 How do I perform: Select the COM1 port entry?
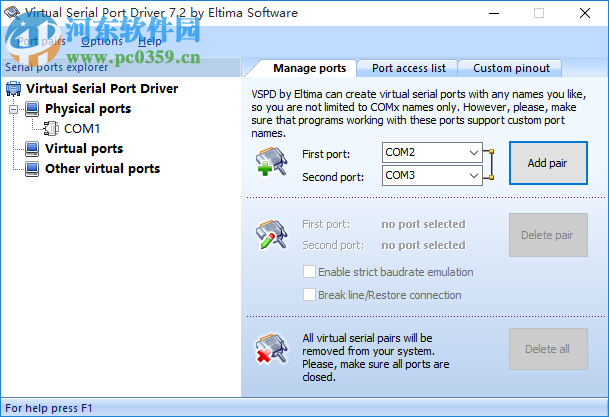tap(82, 129)
